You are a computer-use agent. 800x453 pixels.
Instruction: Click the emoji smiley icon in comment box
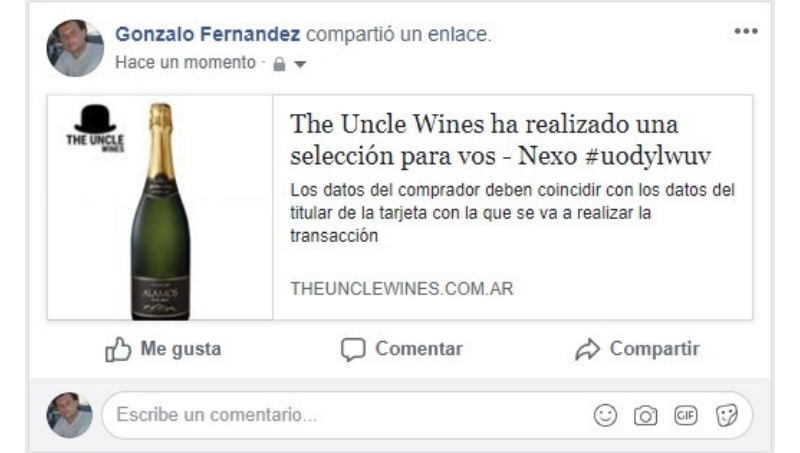(605, 415)
